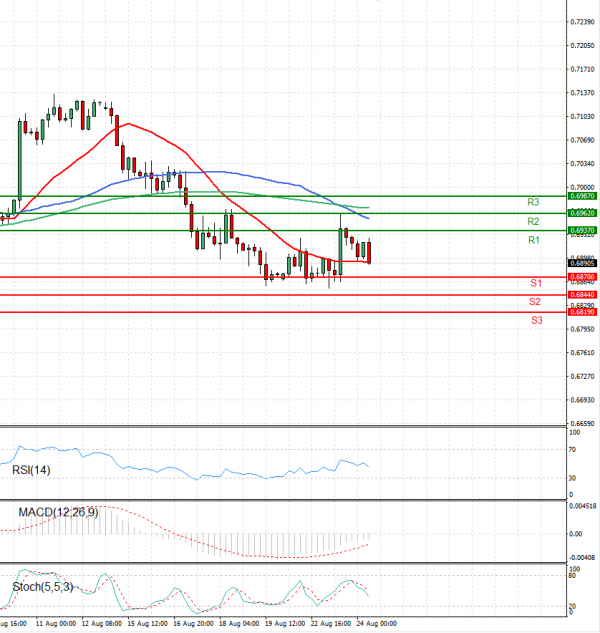Image resolution: width=600 pixels, height=633 pixels.
Task: Select the 0.69370 green price tag
Action: [582, 231]
